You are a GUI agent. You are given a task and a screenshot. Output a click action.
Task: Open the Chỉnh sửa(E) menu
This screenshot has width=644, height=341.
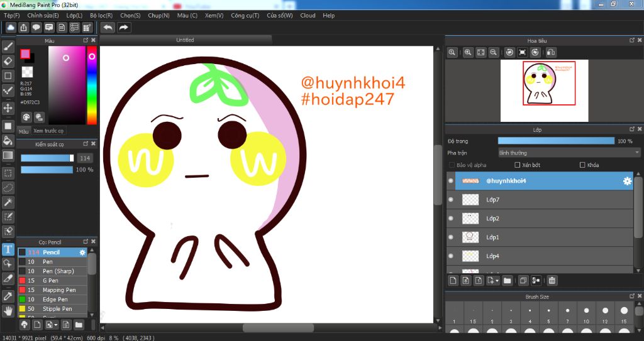pos(43,16)
